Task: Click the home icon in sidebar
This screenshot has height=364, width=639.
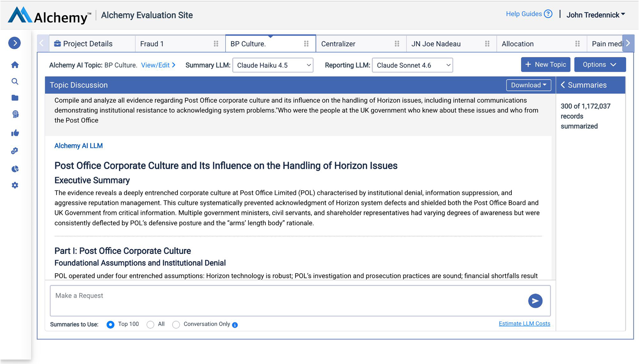Action: pyautogui.click(x=15, y=65)
